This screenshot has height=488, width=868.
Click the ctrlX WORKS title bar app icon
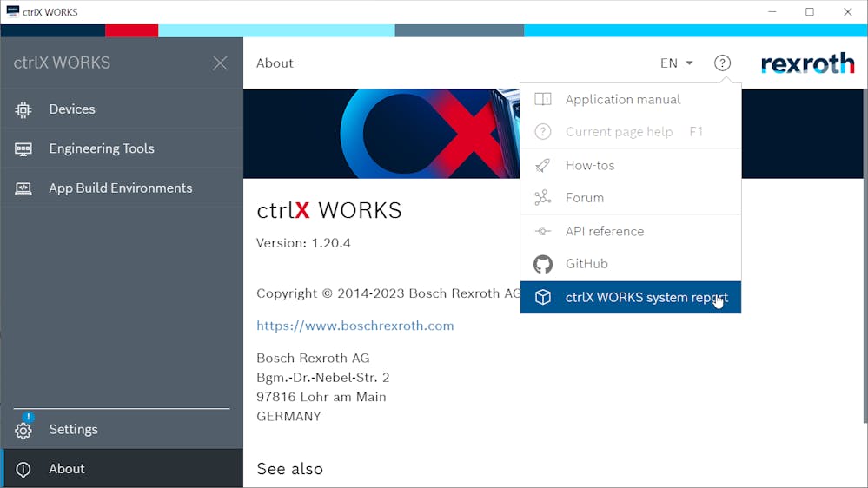point(12,11)
